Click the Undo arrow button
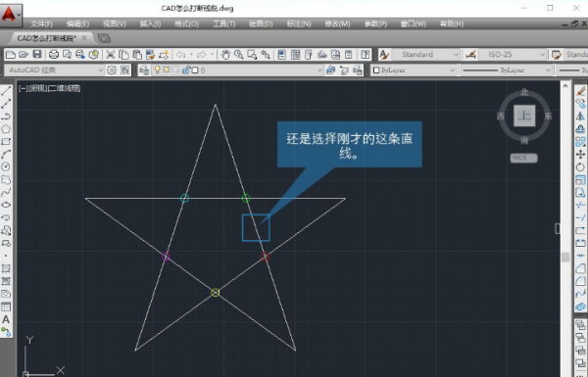Screen dimensions: 588x377 (181, 55)
